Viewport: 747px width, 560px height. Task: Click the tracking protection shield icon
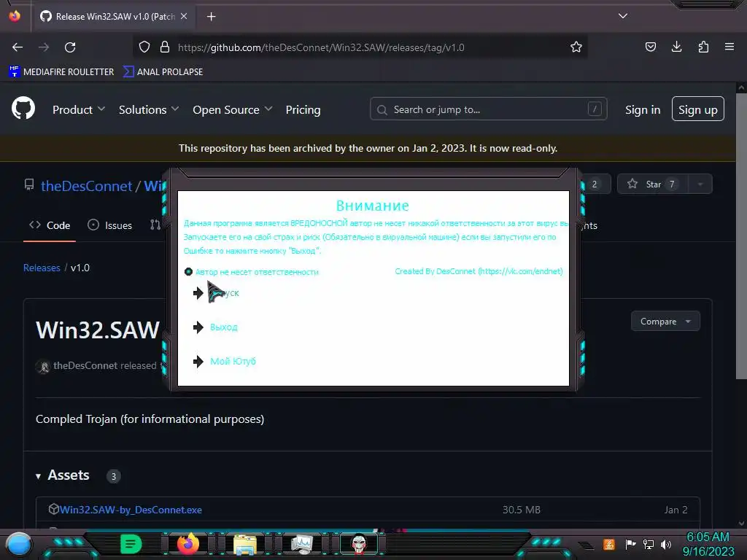144,47
